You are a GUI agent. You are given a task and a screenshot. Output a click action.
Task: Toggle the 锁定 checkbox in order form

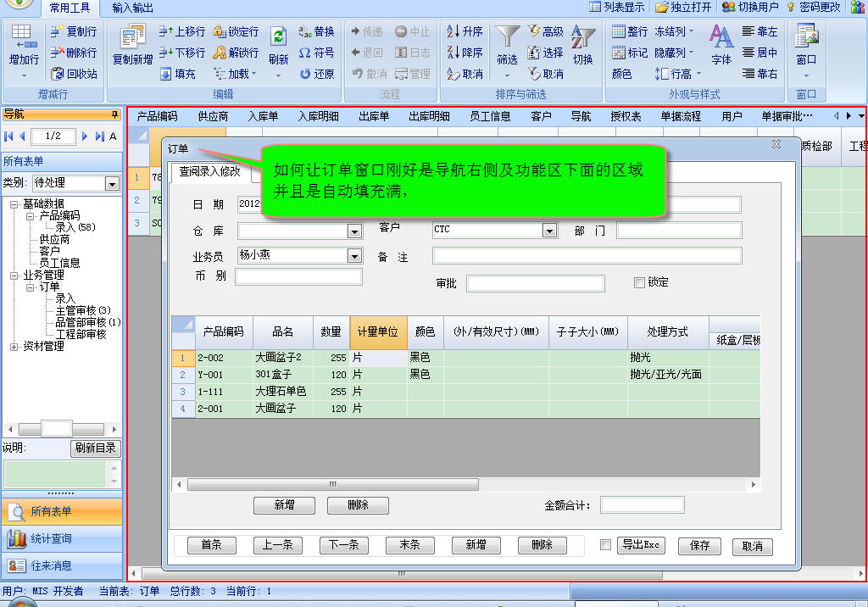tap(639, 282)
